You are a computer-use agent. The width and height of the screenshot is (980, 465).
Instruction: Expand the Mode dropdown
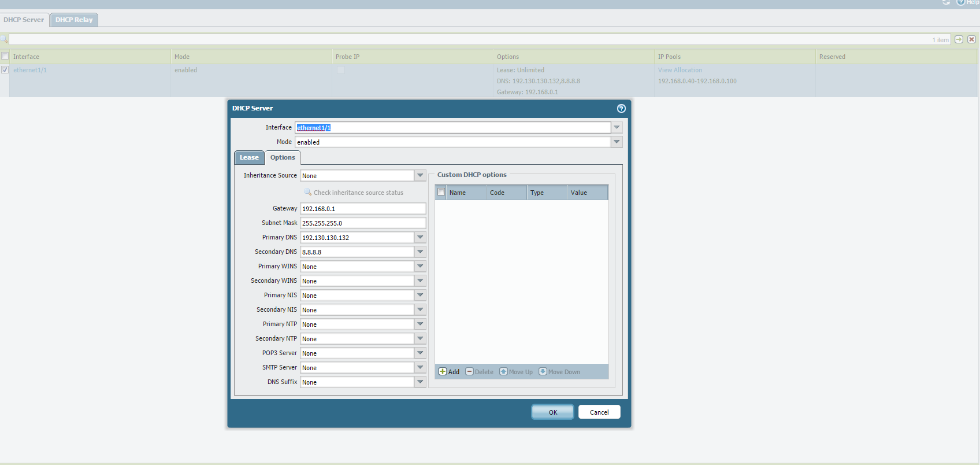click(617, 142)
